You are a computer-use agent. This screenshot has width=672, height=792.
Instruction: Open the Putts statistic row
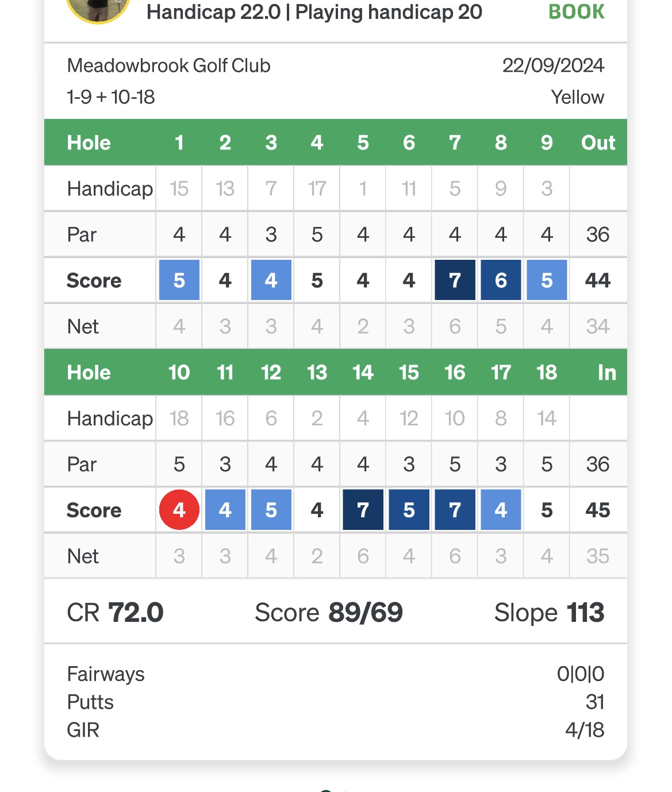coord(336,702)
